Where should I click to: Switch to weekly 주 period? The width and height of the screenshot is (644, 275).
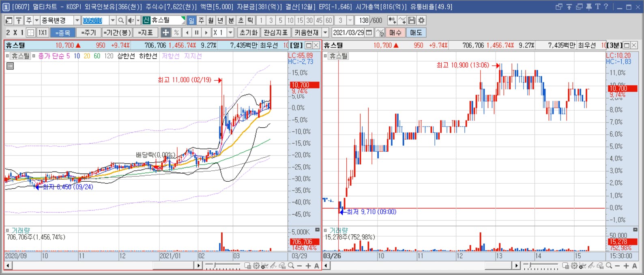(201, 20)
